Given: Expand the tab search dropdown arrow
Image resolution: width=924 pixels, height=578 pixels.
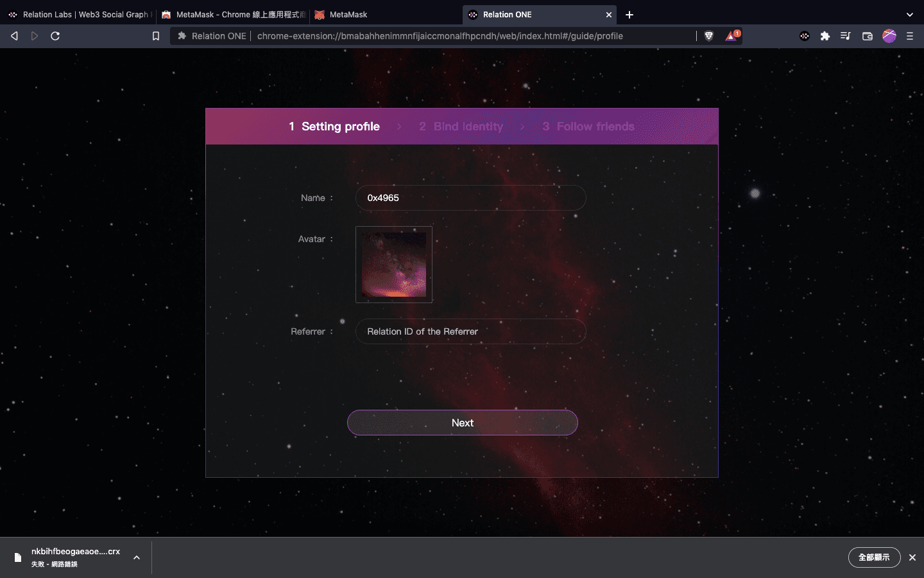Looking at the screenshot, I should [x=909, y=14].
